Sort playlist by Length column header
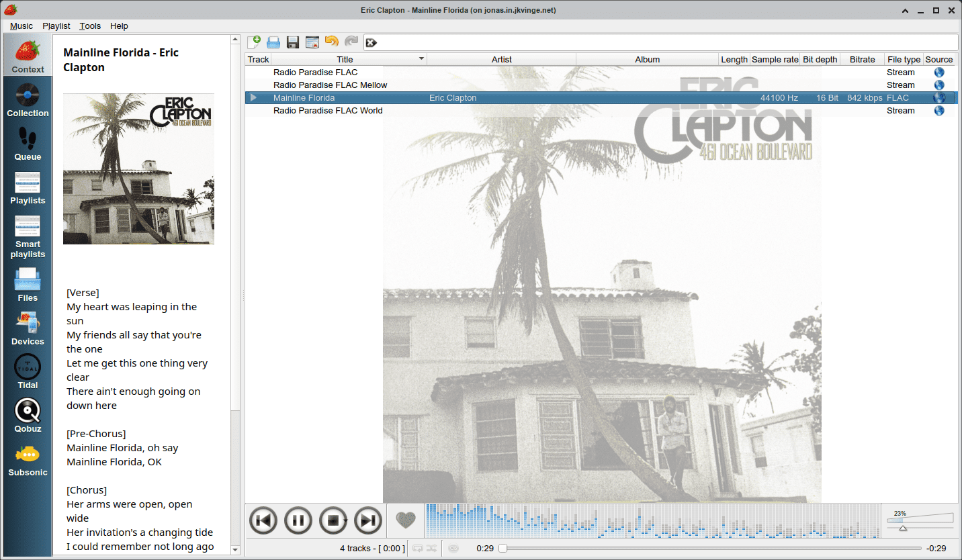 [x=734, y=59]
